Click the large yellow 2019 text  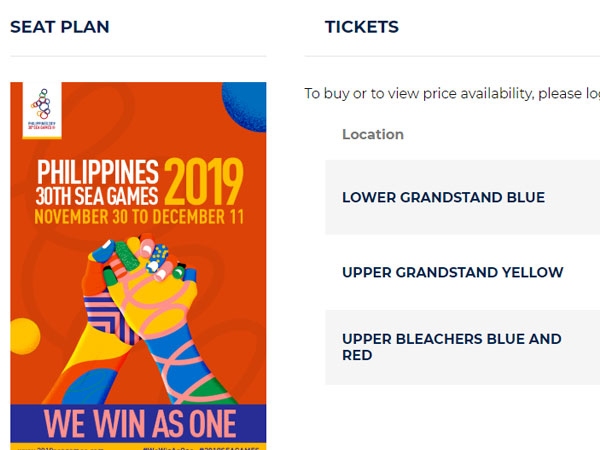click(x=204, y=182)
